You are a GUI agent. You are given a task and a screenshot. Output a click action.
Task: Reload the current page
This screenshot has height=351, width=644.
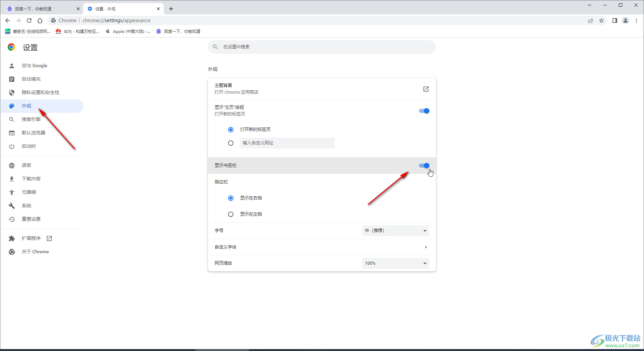tap(29, 20)
